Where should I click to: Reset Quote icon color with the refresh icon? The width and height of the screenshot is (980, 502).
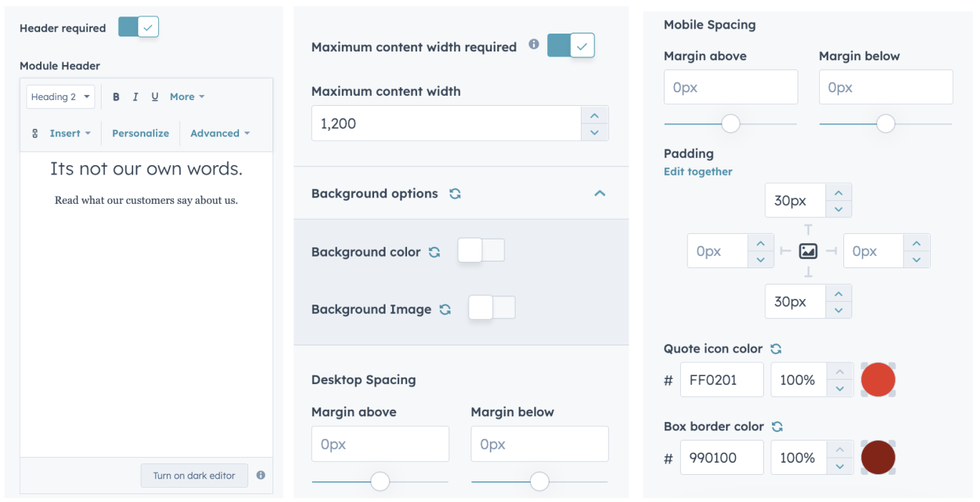(x=776, y=349)
